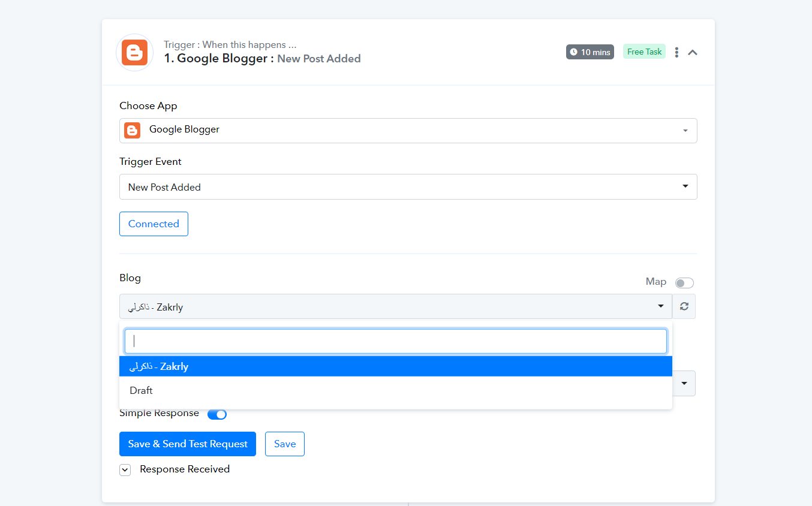
Task: Open the Trigger Event dropdown
Action: pyautogui.click(x=408, y=186)
